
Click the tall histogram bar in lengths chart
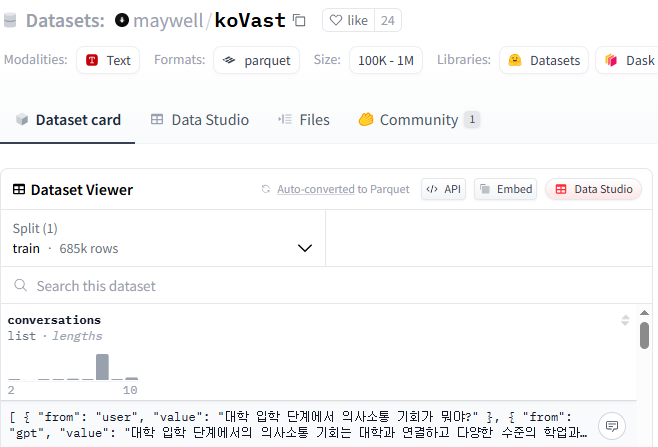[102, 367]
